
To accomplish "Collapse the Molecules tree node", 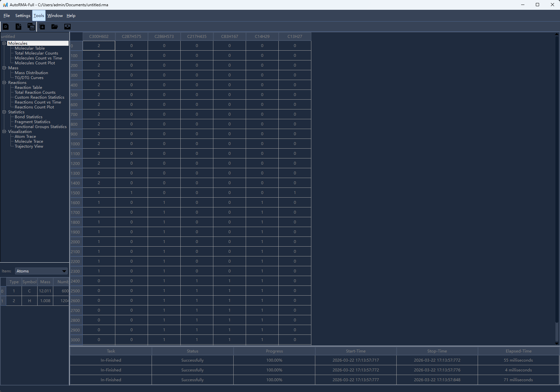I will (4, 43).
